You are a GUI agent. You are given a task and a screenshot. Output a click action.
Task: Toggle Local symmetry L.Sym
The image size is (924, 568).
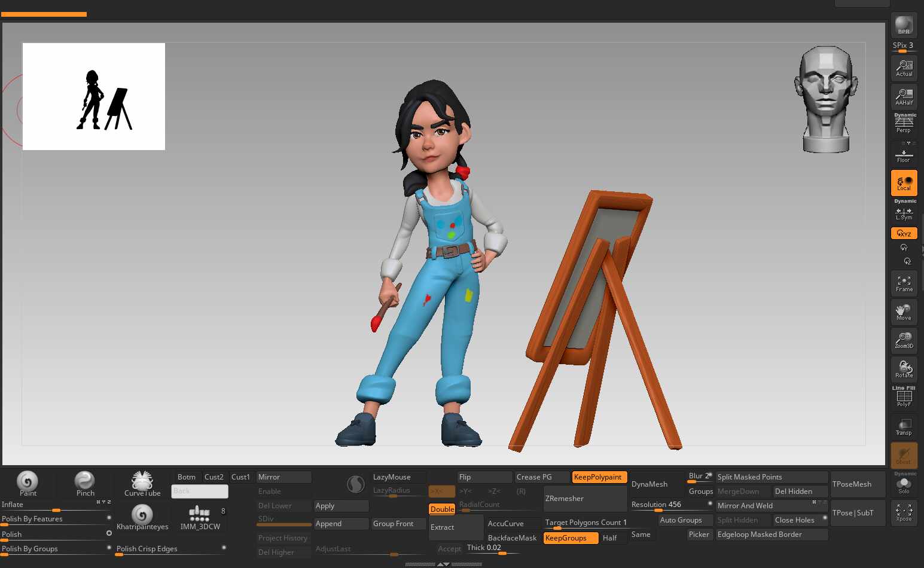pos(904,213)
